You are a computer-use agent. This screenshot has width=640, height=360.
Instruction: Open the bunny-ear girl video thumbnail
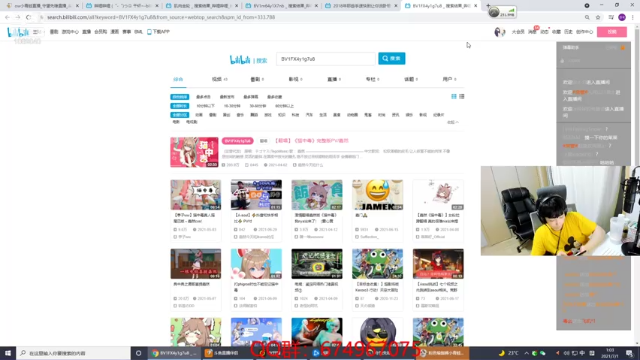point(256,264)
